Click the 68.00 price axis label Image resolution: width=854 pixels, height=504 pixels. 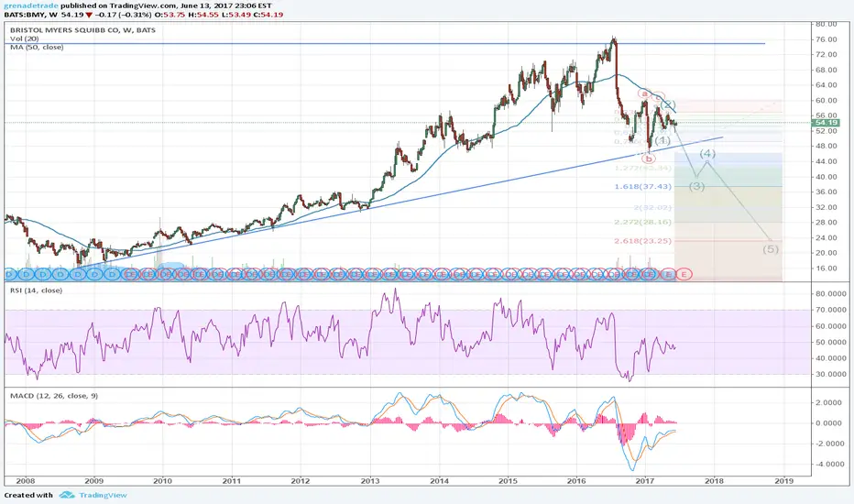pos(827,70)
